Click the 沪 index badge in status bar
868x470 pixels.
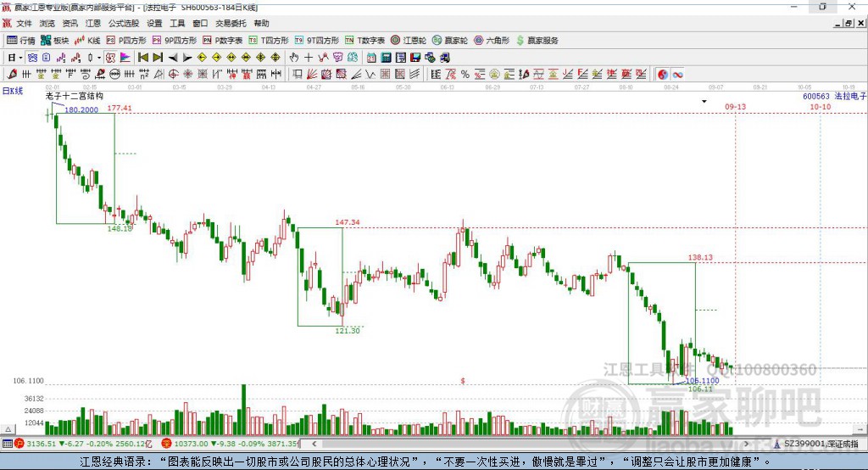pos(19,444)
